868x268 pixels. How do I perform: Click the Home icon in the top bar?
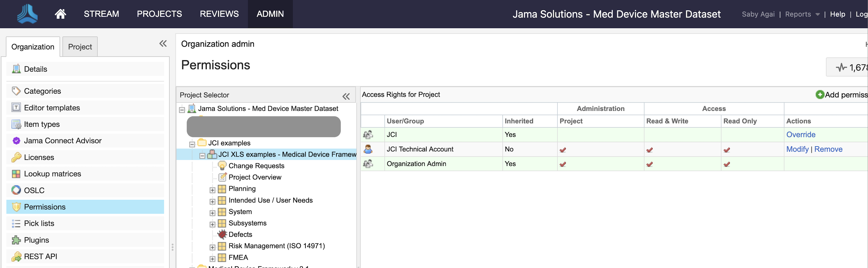[x=60, y=14]
